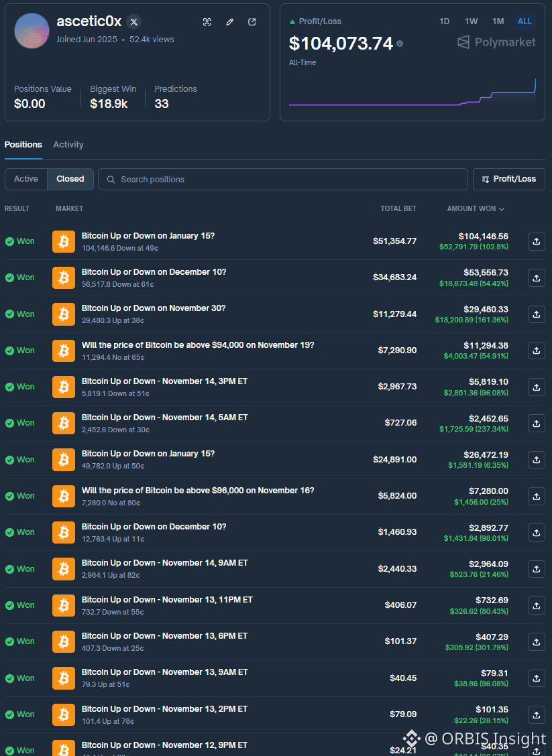
Task: Click the search magnifier icon in positions bar
Action: pos(111,179)
